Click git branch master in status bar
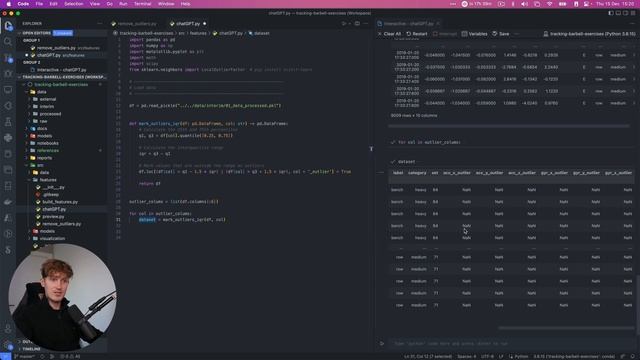This screenshot has height=360, width=640. pyautogui.click(x=24, y=356)
